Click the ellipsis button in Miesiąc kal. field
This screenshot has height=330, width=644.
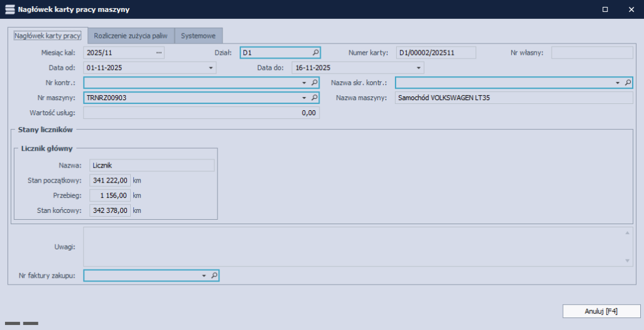159,53
